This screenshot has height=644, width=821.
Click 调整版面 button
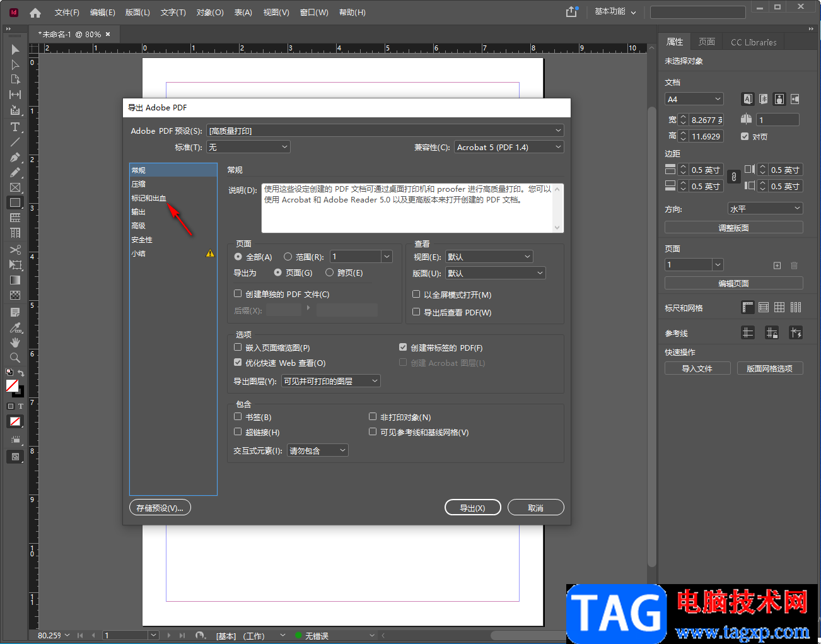click(x=734, y=228)
